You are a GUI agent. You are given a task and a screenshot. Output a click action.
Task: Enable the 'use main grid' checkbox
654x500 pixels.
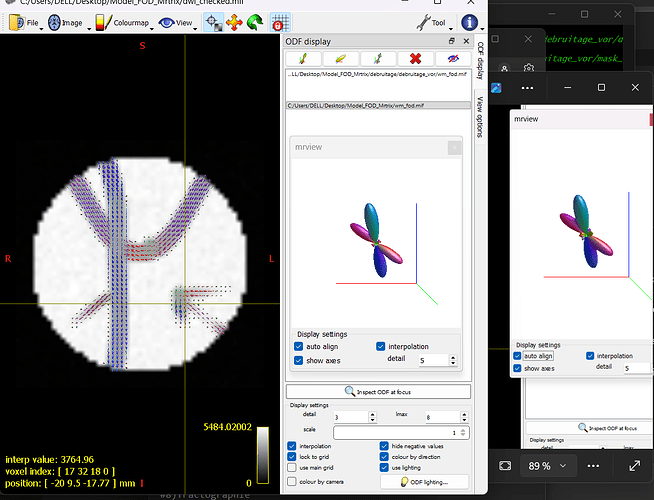pos(291,469)
